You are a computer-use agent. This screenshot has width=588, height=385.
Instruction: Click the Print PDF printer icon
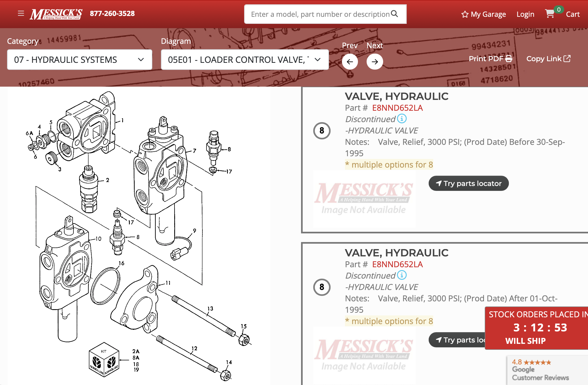click(509, 59)
